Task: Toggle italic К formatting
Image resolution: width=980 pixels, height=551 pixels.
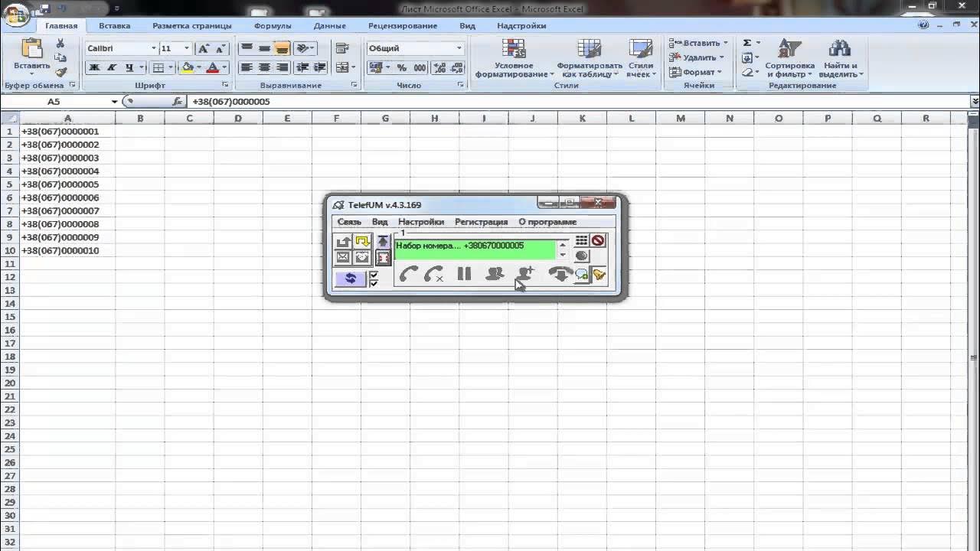Action: [112, 68]
